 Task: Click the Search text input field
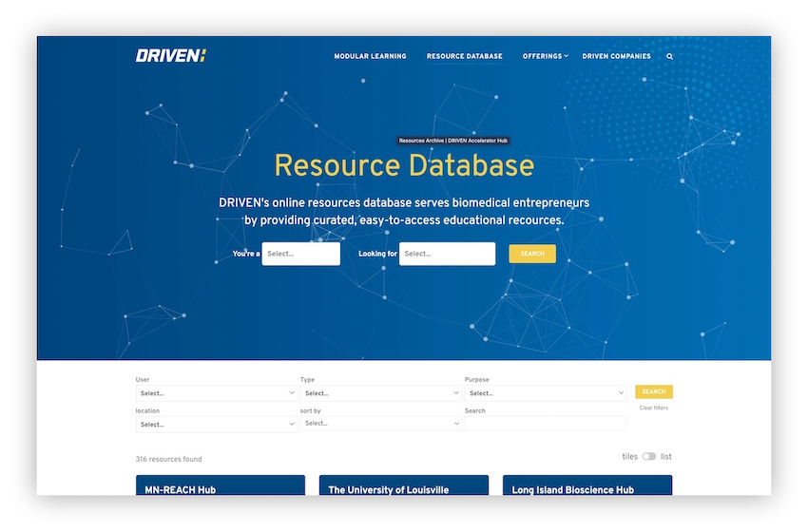(x=546, y=424)
